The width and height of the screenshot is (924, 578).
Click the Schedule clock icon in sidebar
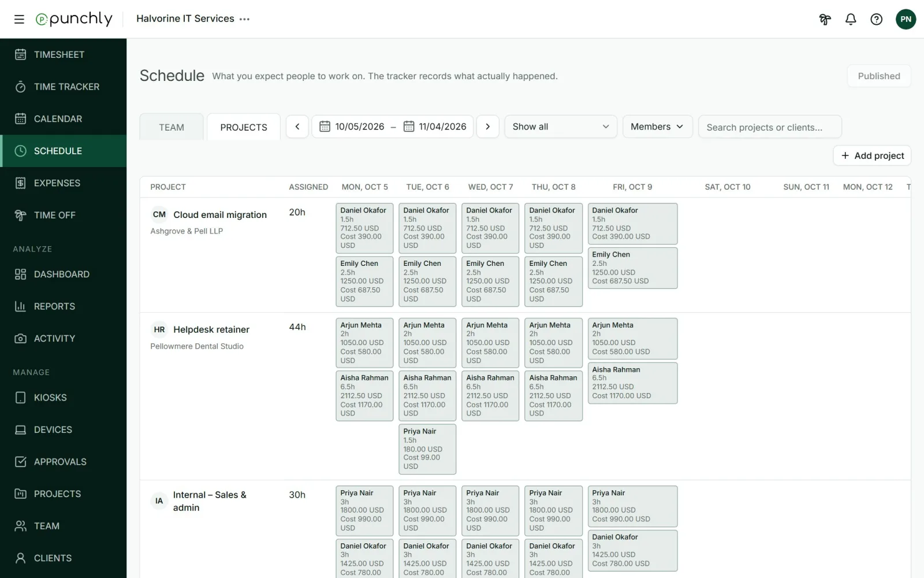point(20,151)
